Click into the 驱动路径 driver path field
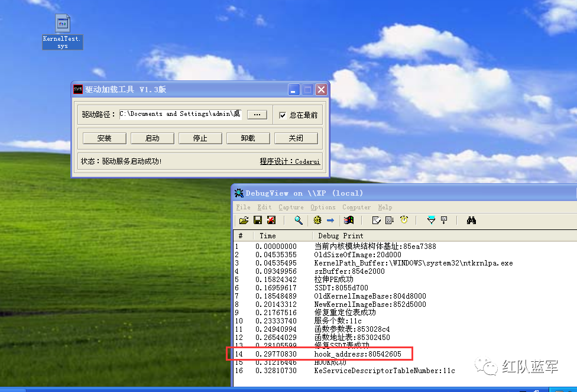The image size is (577, 392). (x=180, y=114)
